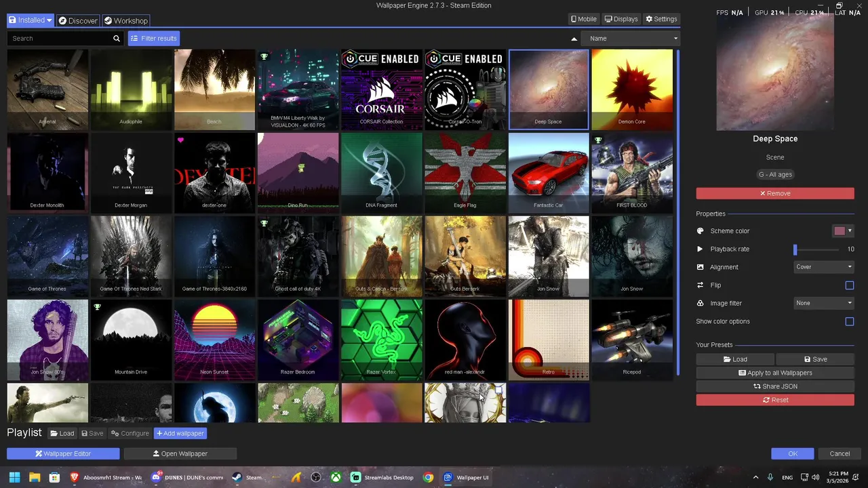
Task: Click Share JSON button
Action: point(775,386)
